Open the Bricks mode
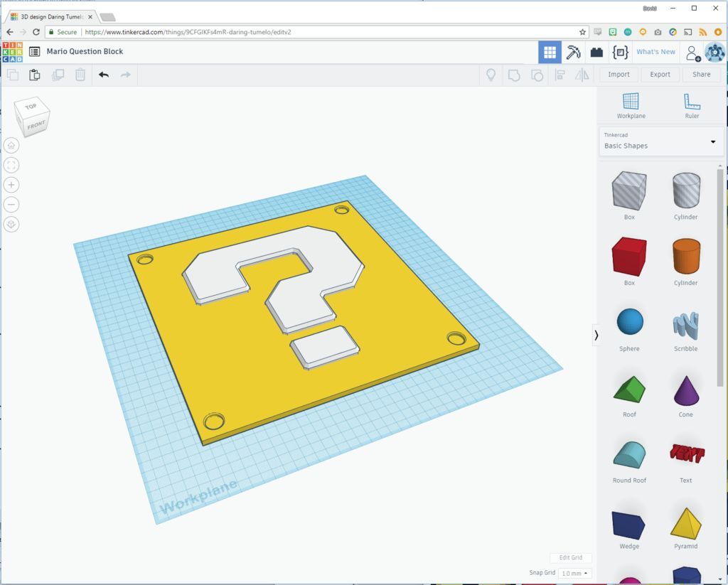728x585 pixels. pyautogui.click(x=596, y=52)
